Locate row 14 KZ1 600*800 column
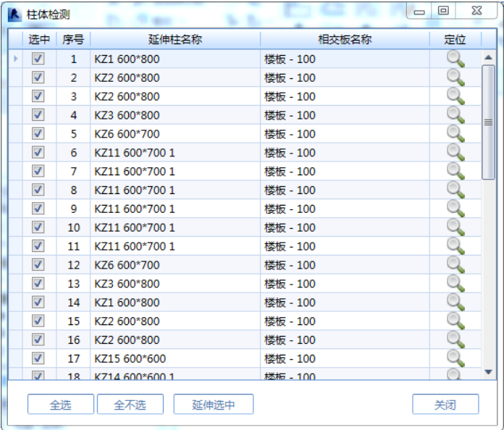 click(x=455, y=303)
